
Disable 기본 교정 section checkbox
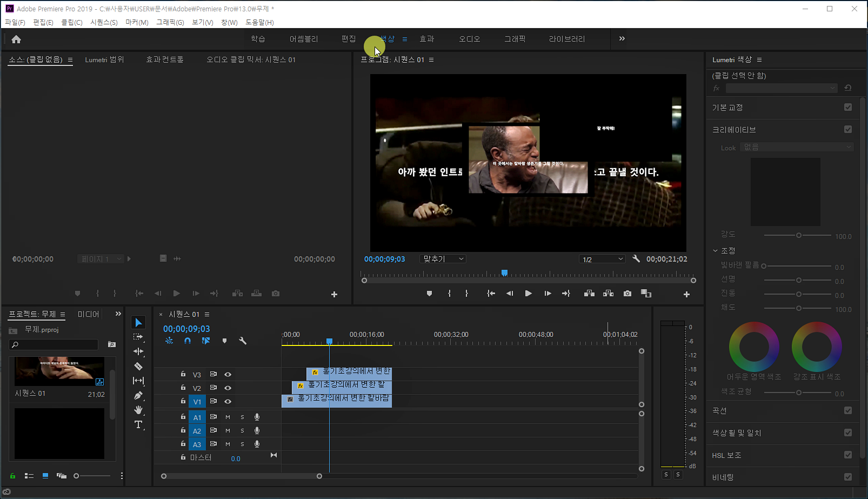pos(848,107)
